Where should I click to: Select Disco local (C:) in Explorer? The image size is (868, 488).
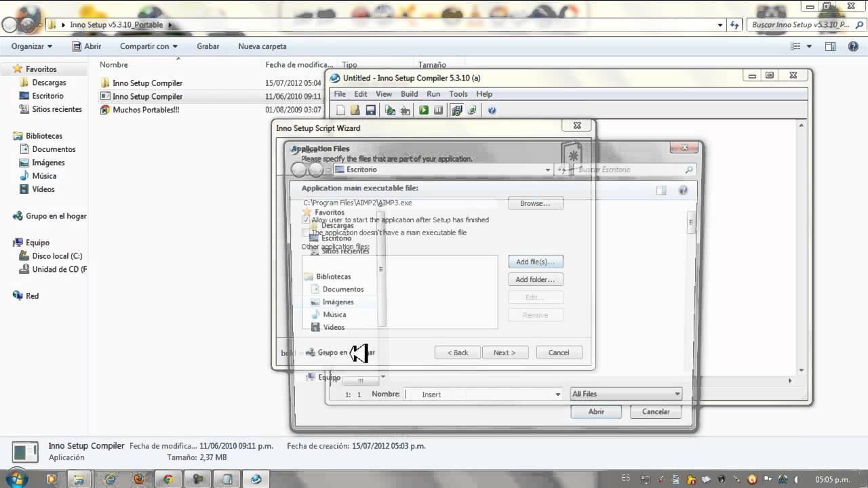(57, 256)
